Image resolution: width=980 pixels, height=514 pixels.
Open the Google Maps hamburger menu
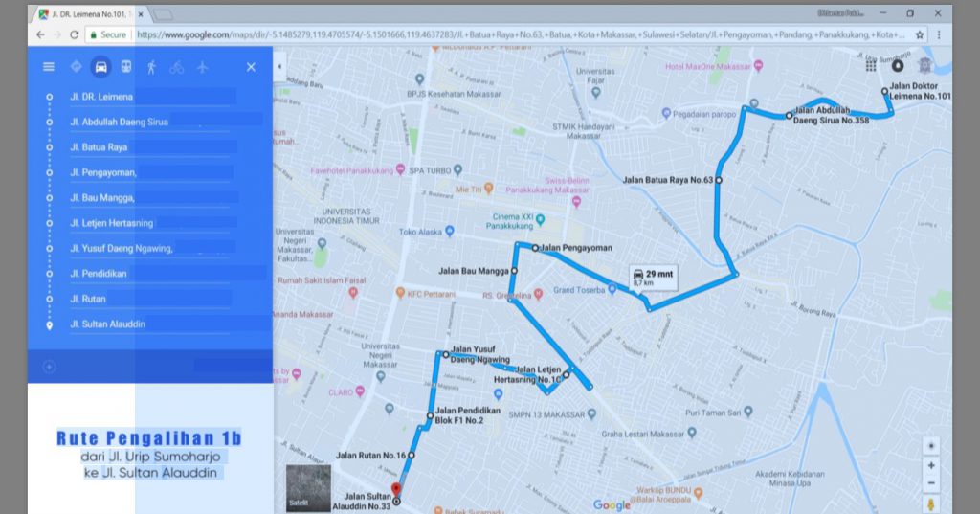48,66
